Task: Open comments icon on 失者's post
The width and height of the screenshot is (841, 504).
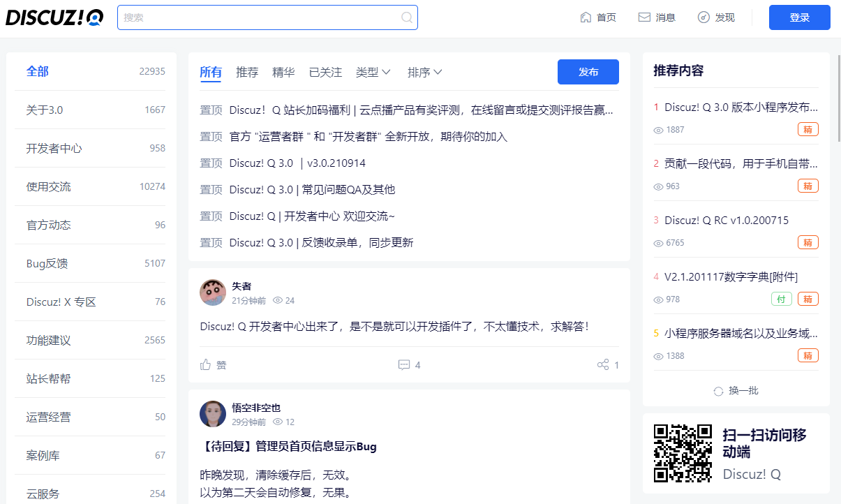Action: coord(403,364)
